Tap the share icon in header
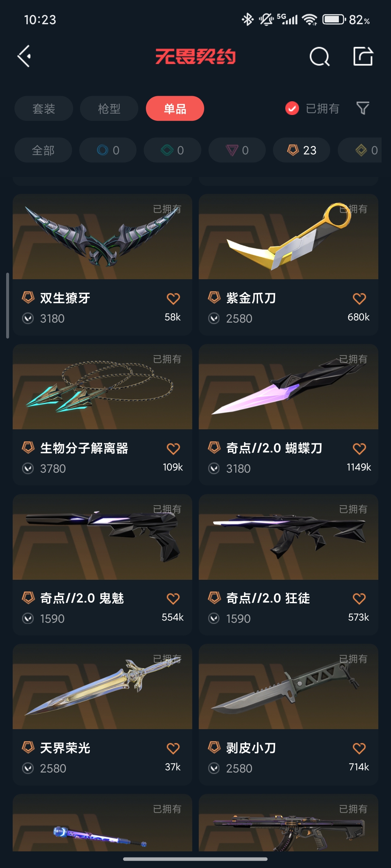 click(x=363, y=56)
